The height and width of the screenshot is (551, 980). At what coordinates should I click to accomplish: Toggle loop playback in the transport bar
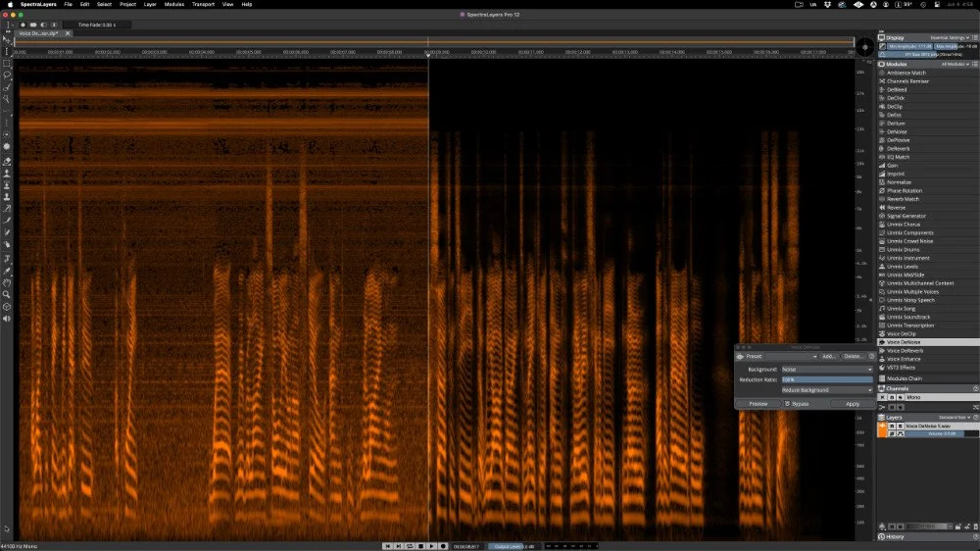(x=410, y=546)
